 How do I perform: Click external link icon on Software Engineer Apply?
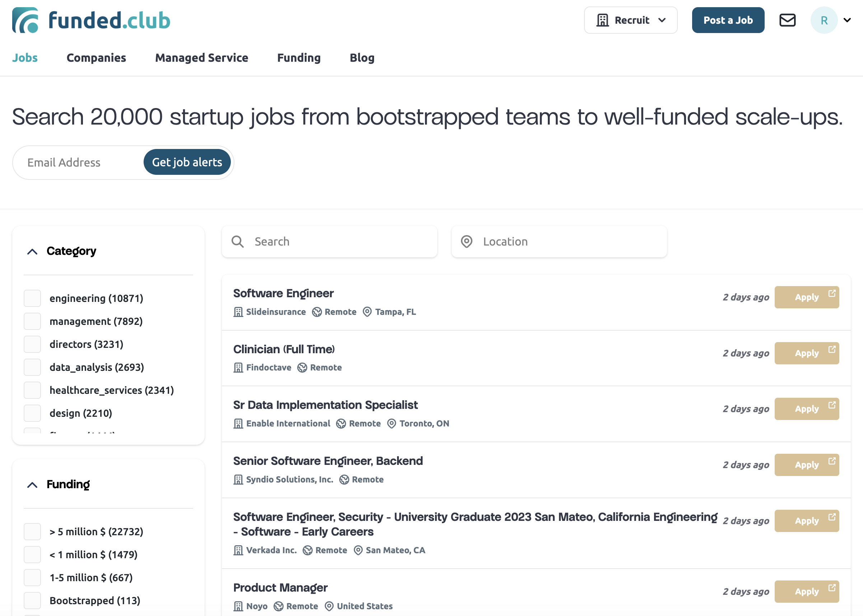coord(832,294)
